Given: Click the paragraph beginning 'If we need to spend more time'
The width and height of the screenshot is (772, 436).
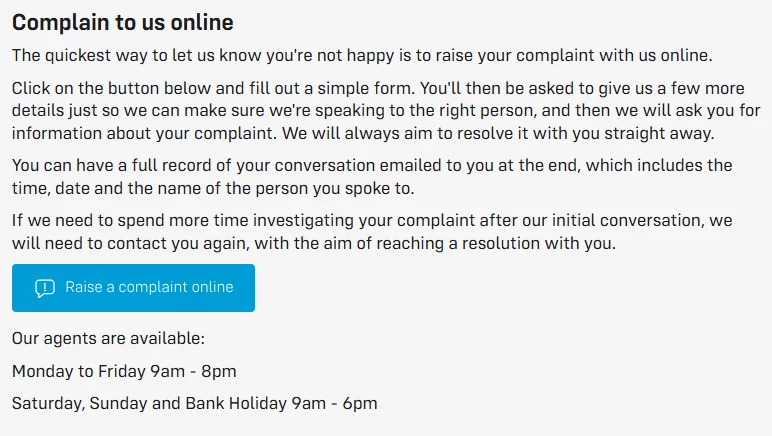Looking at the screenshot, I should point(372,232).
